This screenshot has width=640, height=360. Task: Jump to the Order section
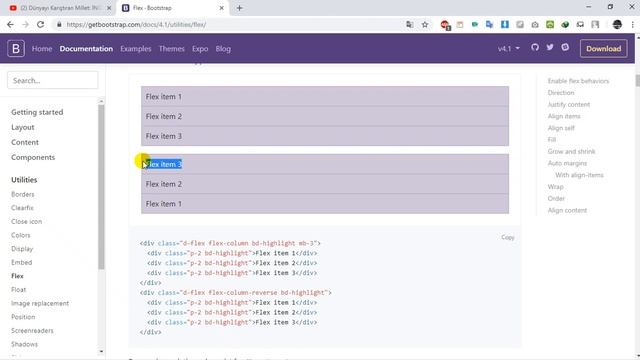[556, 198]
